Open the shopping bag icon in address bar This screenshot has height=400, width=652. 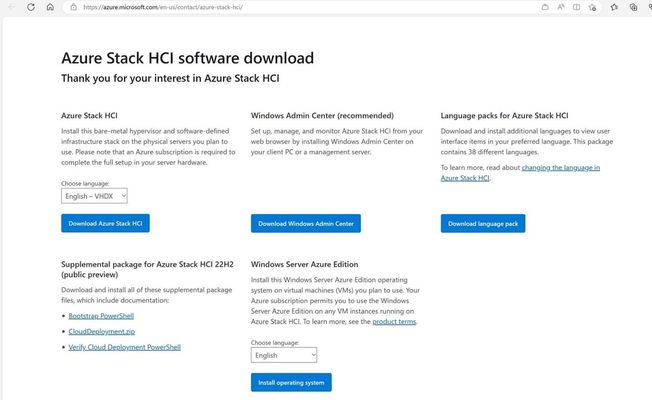(545, 7)
